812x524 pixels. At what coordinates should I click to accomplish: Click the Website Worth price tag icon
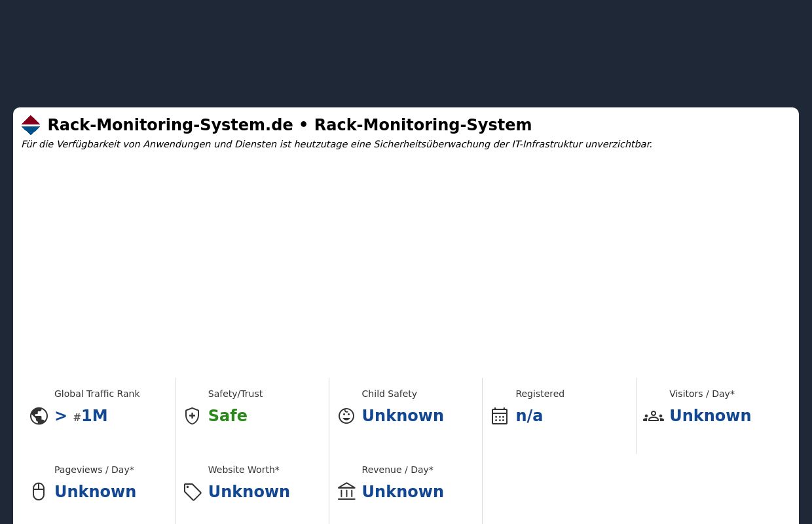click(x=193, y=491)
